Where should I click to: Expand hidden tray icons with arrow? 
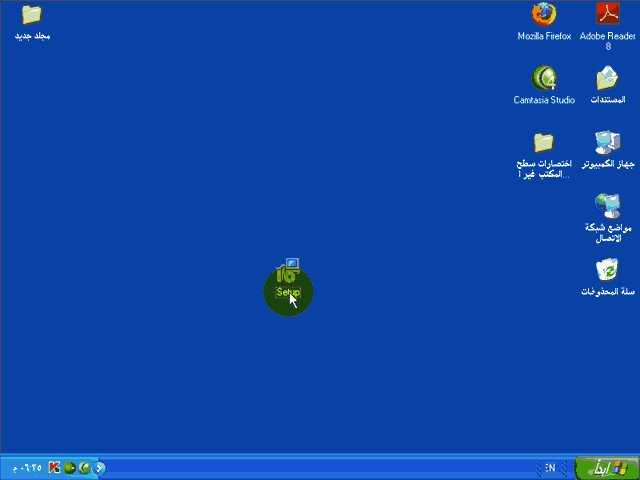99,467
